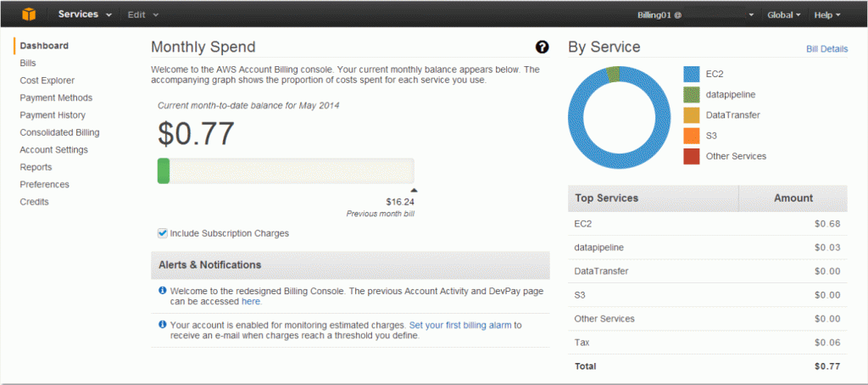This screenshot has height=385, width=868.
Task: Go to Cost Explorer in the sidebar
Action: [x=47, y=81]
